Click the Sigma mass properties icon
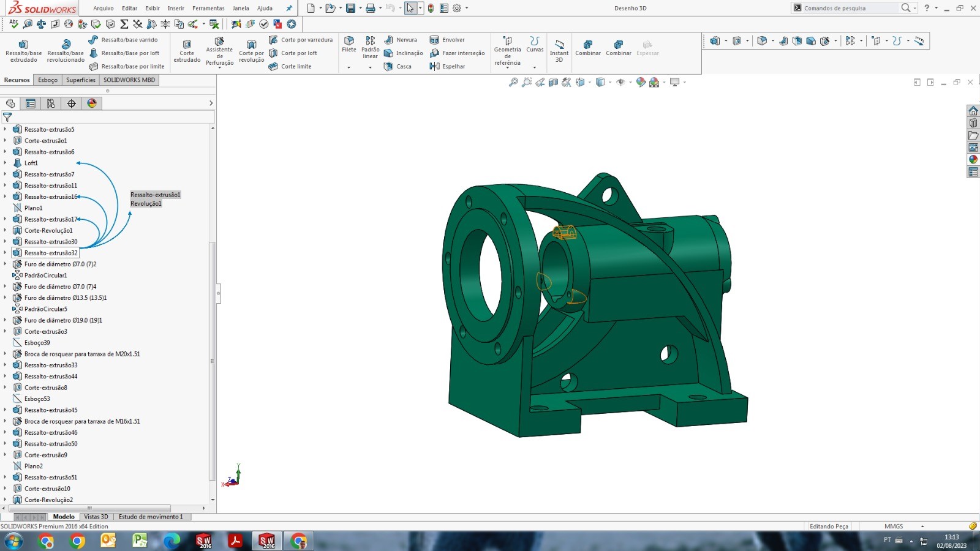Image resolution: width=980 pixels, height=551 pixels. (x=124, y=24)
